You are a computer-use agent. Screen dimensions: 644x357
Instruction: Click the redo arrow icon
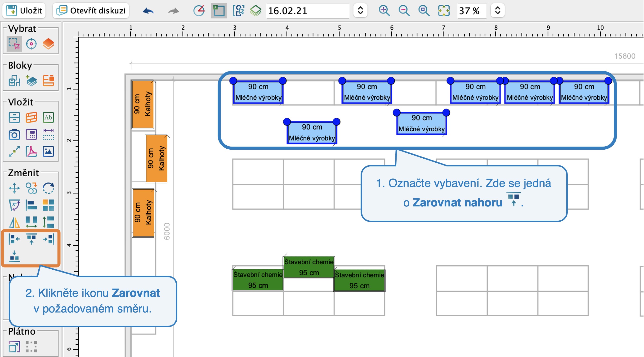click(x=174, y=11)
